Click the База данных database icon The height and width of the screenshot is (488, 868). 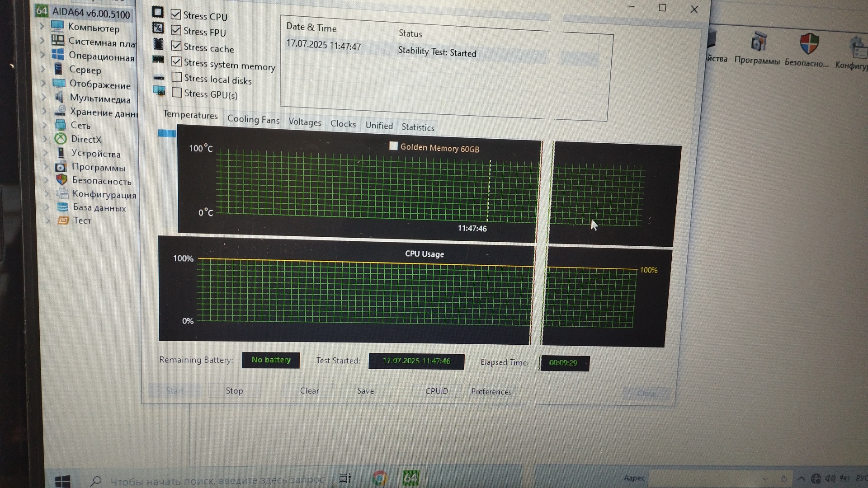[x=62, y=207]
